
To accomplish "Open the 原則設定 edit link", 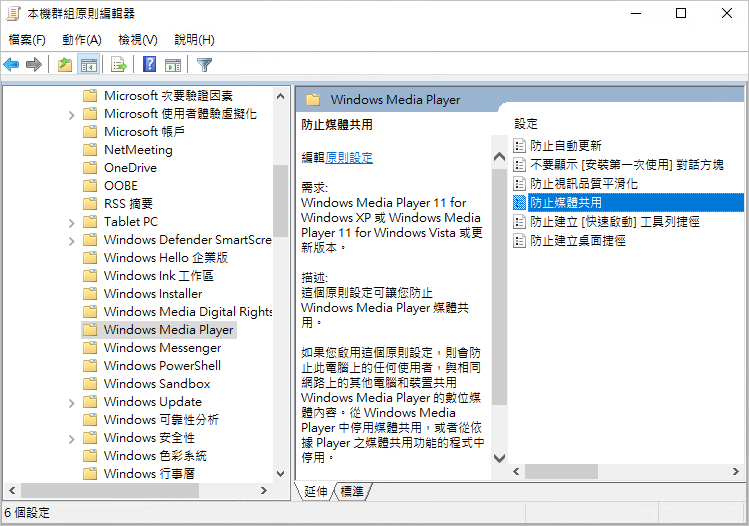I will tap(349, 157).
